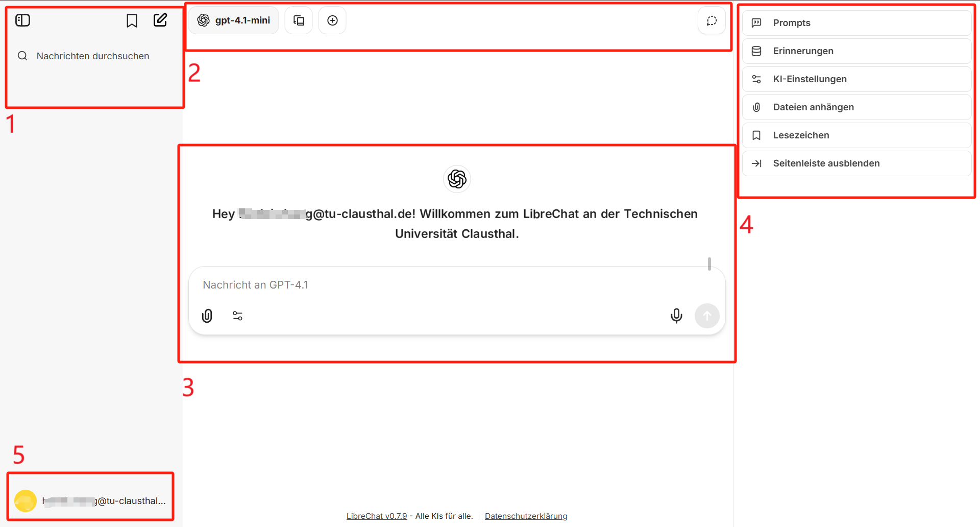Click the send arrow button
Viewport: 980px width, 527px height.
pyautogui.click(x=707, y=316)
